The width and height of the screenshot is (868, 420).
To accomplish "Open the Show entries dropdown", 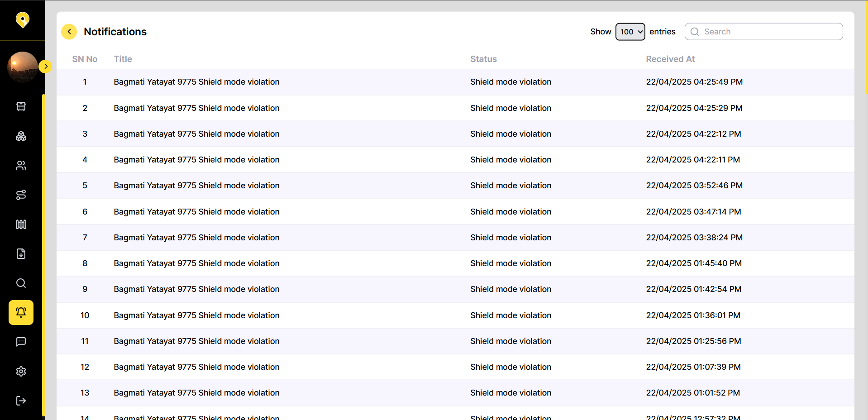I will [630, 32].
